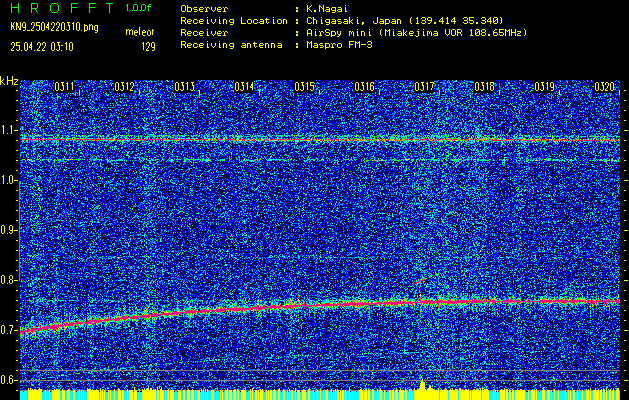
Task: Click the date stamp 25.04.22 03:10
Action: click(x=42, y=47)
